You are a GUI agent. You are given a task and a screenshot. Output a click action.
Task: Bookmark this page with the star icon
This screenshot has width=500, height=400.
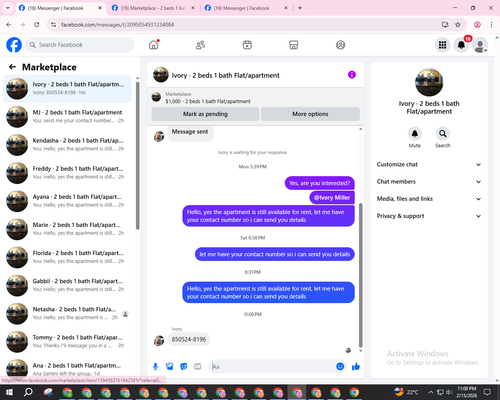point(458,25)
